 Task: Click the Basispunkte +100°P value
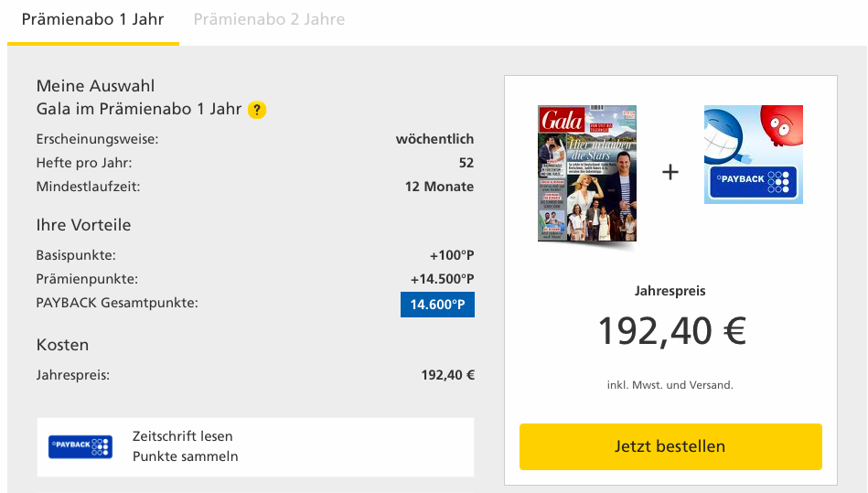[451, 255]
